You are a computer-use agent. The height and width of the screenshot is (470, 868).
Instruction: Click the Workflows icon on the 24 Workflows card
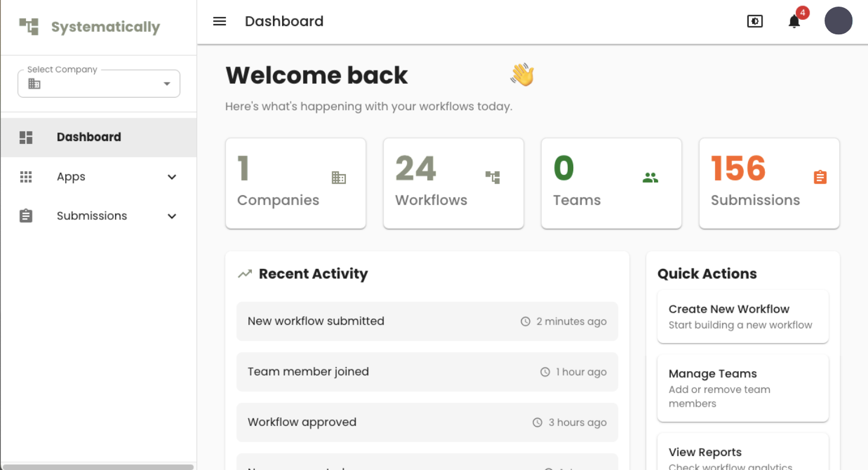click(492, 178)
